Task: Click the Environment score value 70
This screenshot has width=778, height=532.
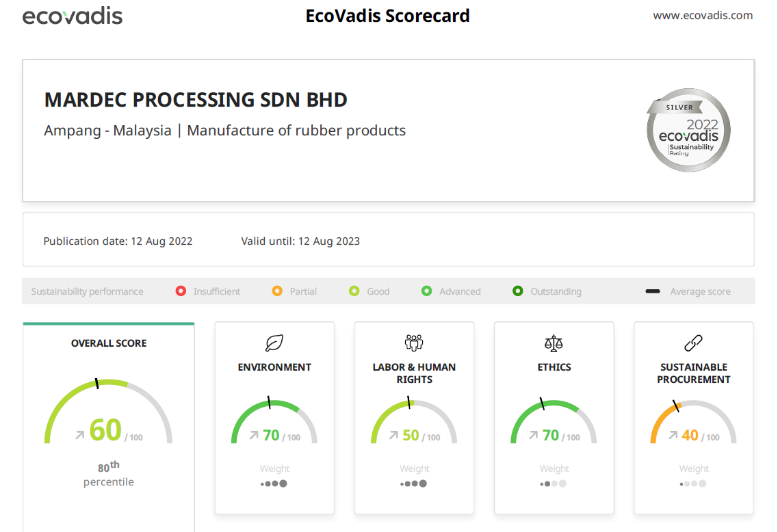Action: point(271,435)
